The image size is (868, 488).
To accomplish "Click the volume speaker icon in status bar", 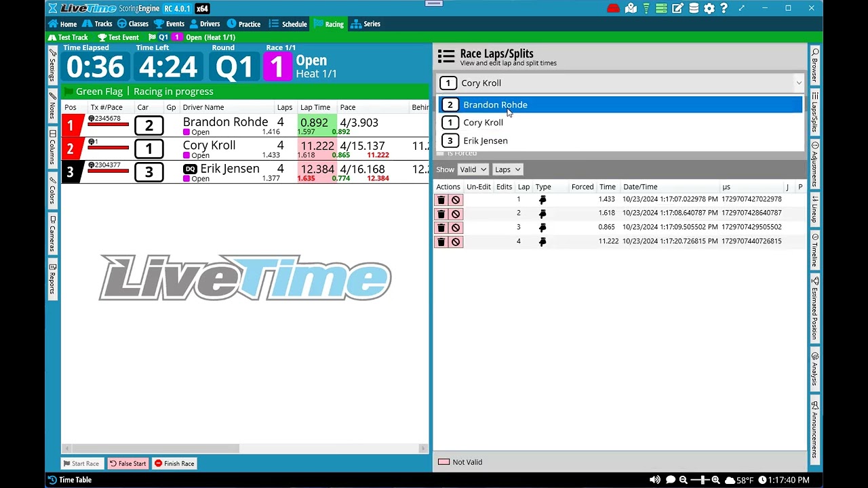I will pyautogui.click(x=654, y=480).
